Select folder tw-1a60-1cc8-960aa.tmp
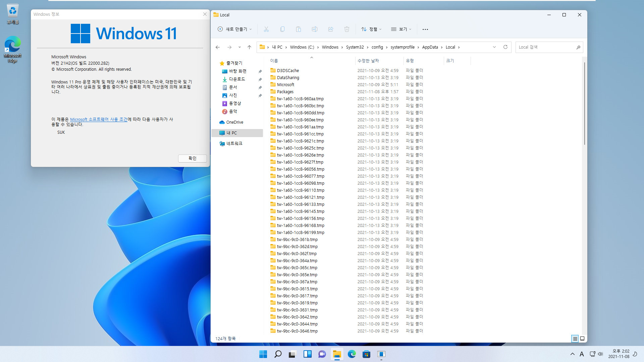Screen dimensions: 644x362 300,99
